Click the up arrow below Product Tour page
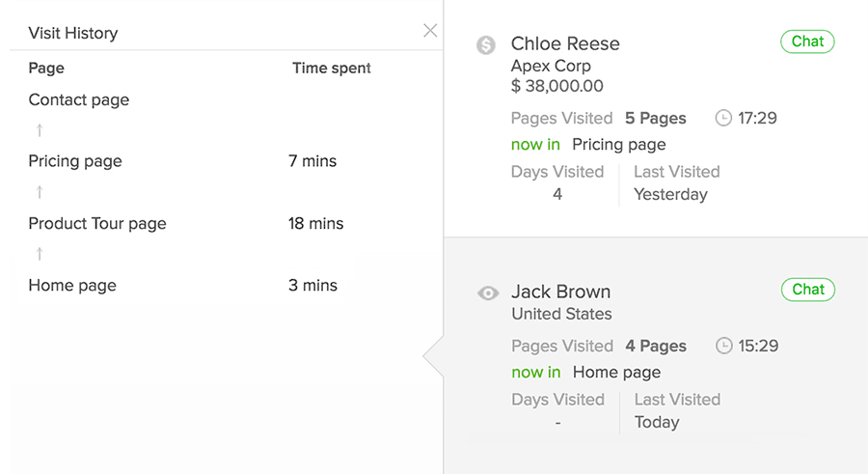Screen dimensions: 868x474 40,254
